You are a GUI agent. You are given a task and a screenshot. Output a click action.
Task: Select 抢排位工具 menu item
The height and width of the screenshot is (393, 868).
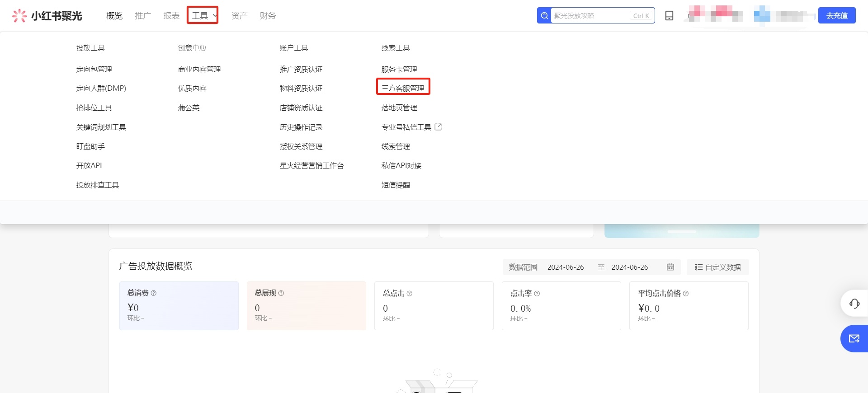tap(94, 108)
